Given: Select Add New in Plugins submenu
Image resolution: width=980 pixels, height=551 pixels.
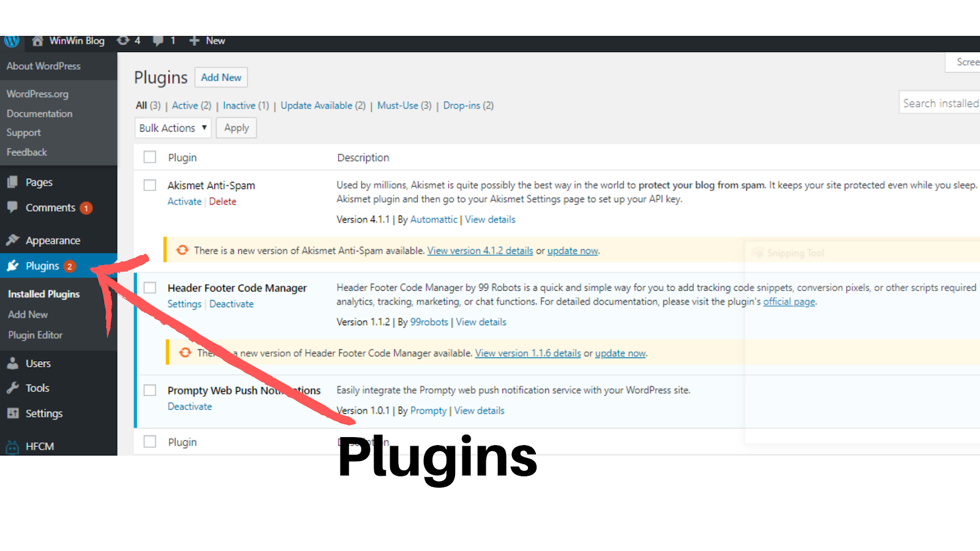Looking at the screenshot, I should tap(28, 314).
